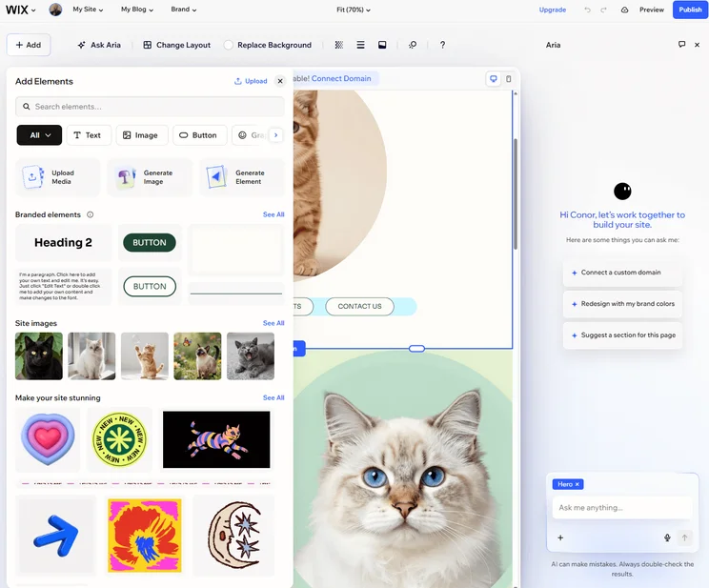Open the My Site menu
Viewport: 709px width, 588px height.
pyautogui.click(x=88, y=10)
